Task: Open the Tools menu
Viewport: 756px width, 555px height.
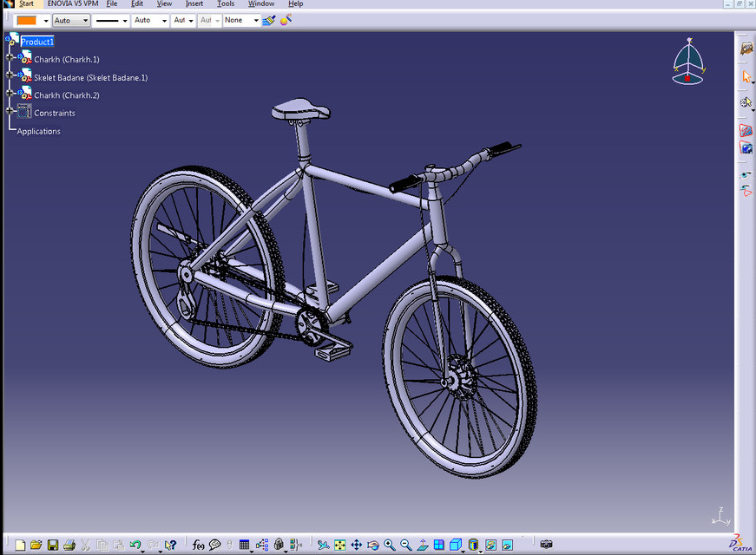Action: [x=226, y=4]
